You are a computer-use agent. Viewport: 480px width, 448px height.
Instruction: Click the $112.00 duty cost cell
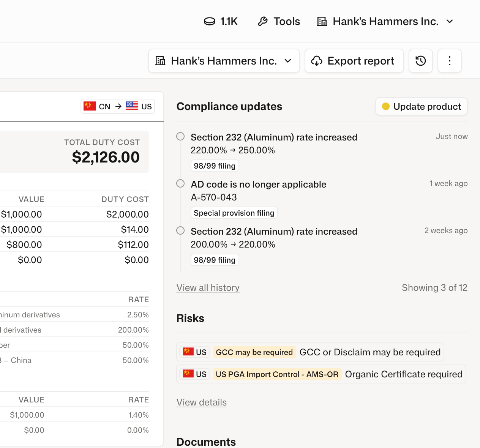point(133,245)
